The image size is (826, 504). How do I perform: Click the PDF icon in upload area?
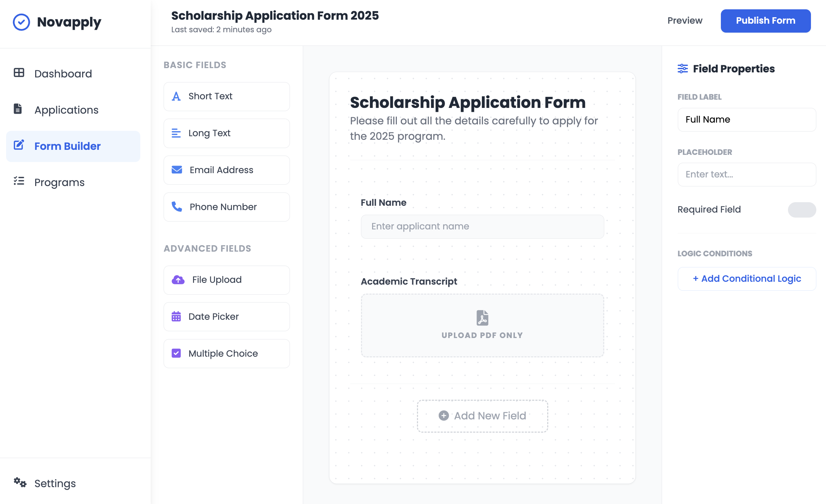point(482,318)
